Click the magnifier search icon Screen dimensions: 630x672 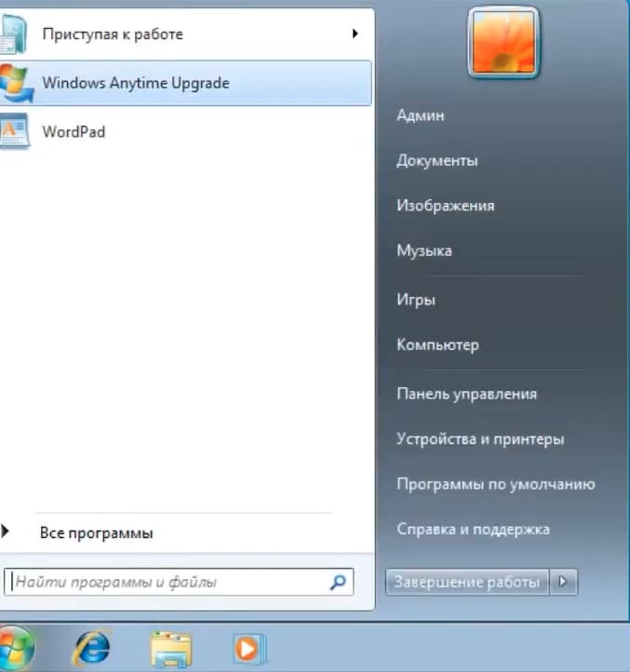pyautogui.click(x=337, y=583)
